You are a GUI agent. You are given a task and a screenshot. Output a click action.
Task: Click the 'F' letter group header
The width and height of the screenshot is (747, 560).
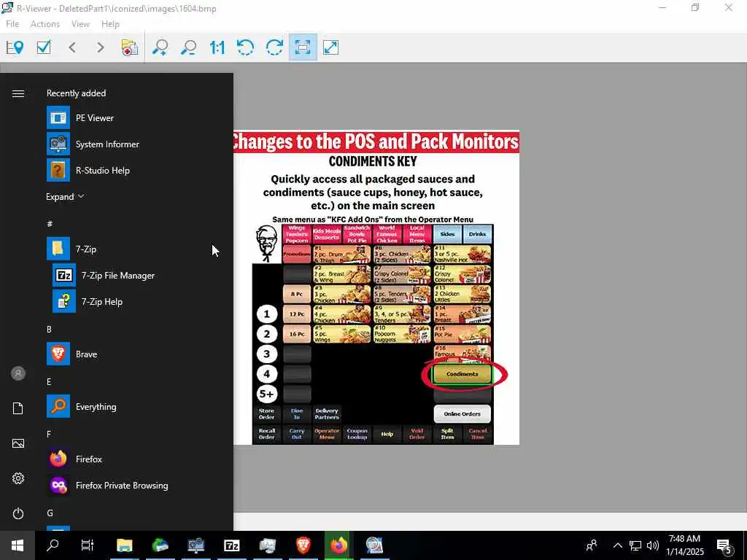[x=49, y=434]
